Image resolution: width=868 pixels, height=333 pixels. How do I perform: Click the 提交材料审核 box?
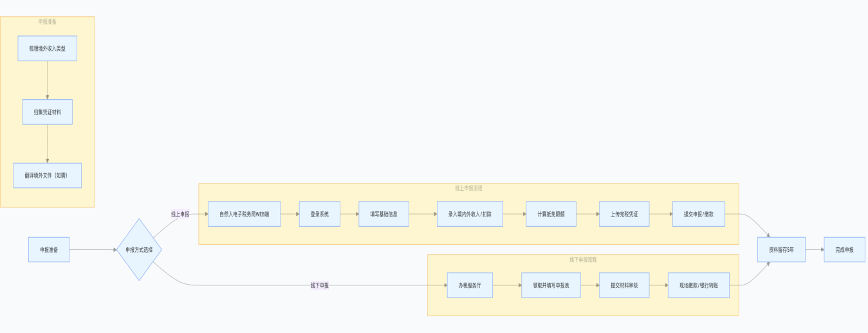(x=624, y=285)
